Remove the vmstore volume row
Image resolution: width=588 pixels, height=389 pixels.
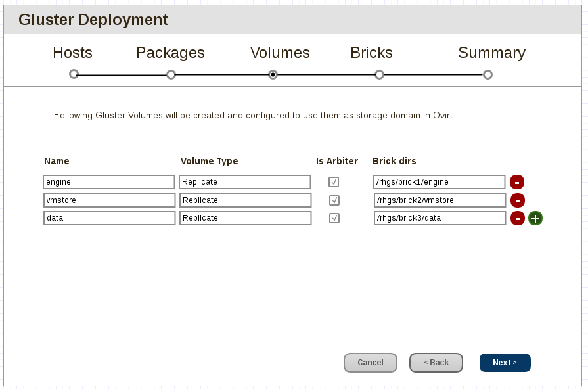tap(517, 200)
